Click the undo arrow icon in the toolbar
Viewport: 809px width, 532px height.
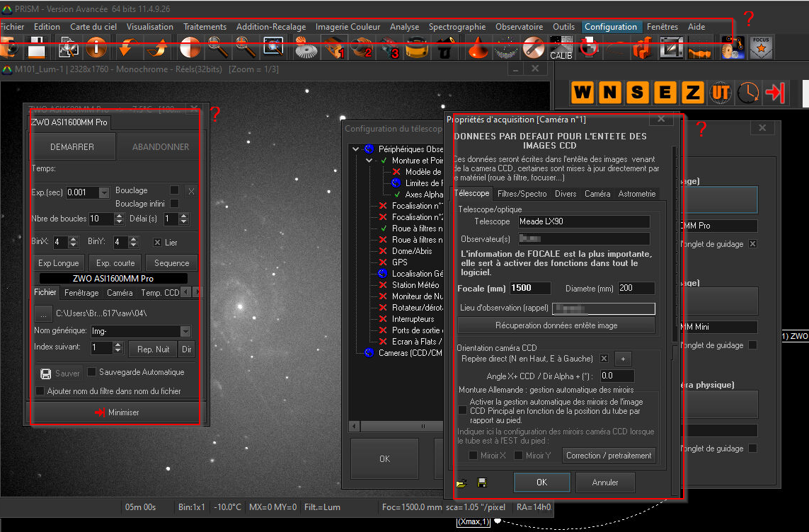127,47
